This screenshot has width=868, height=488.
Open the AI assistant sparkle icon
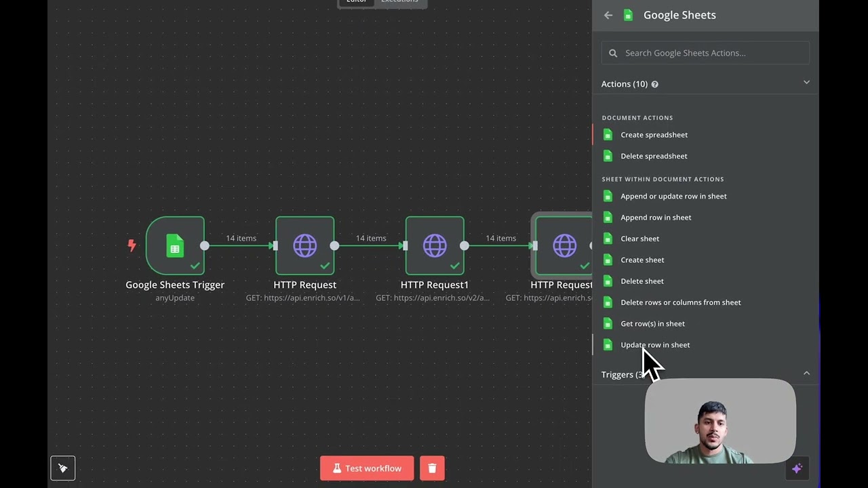[797, 468]
